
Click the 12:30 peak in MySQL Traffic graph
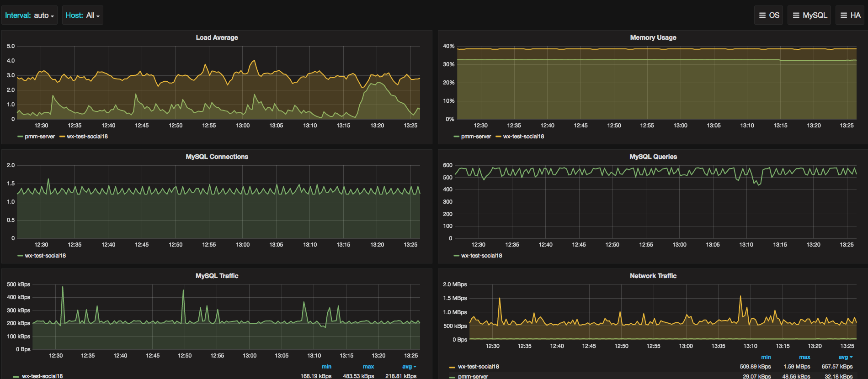tap(63, 287)
